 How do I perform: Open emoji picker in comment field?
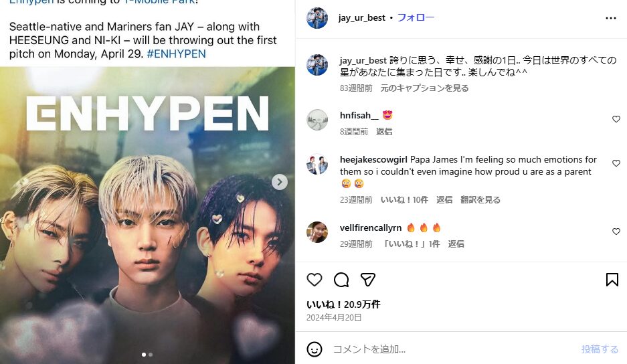click(x=315, y=349)
